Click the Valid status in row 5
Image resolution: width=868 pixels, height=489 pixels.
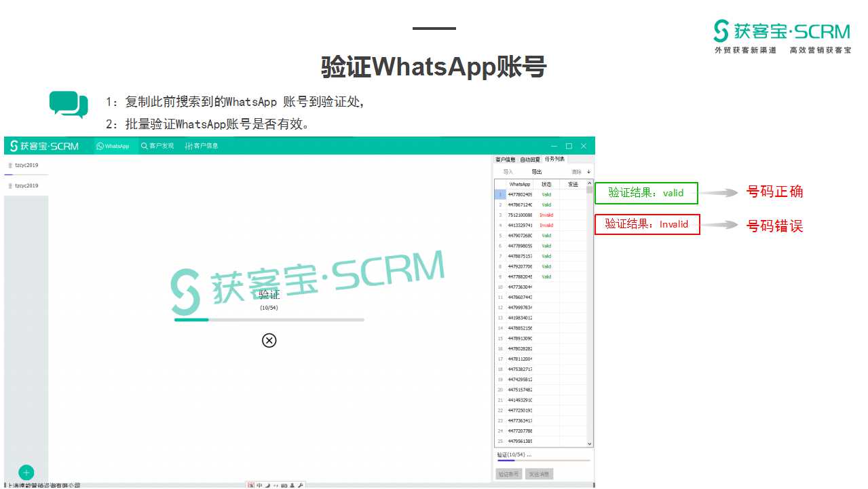546,236
